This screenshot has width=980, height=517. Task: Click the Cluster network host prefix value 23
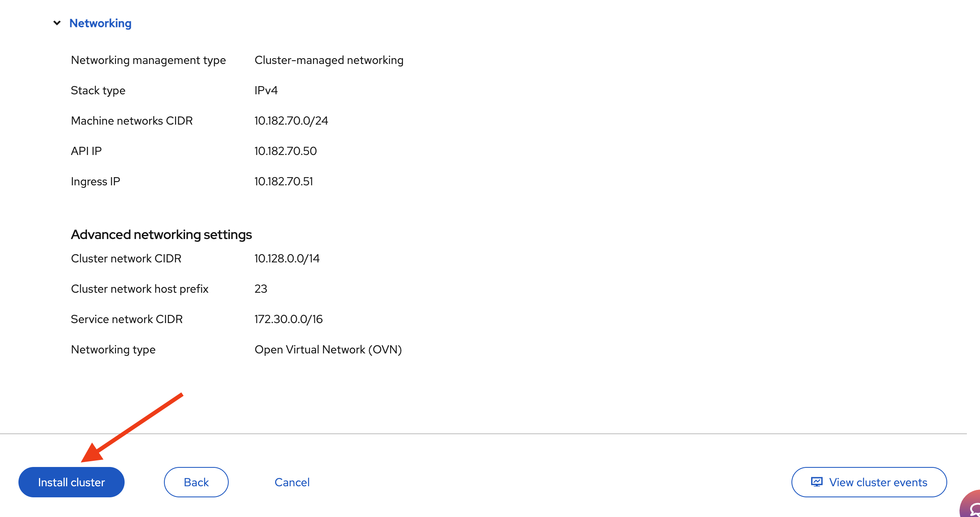(x=261, y=289)
